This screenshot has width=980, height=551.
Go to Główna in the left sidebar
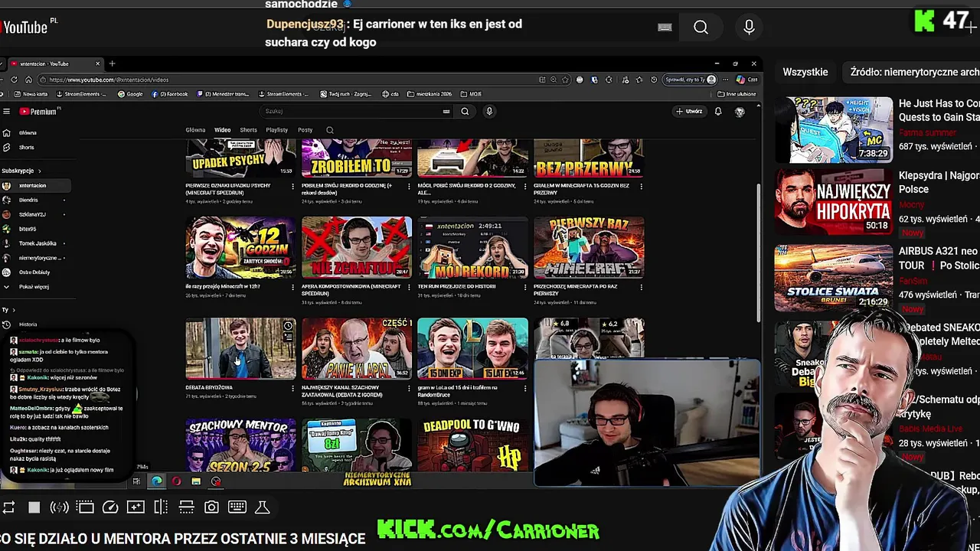[x=28, y=132]
